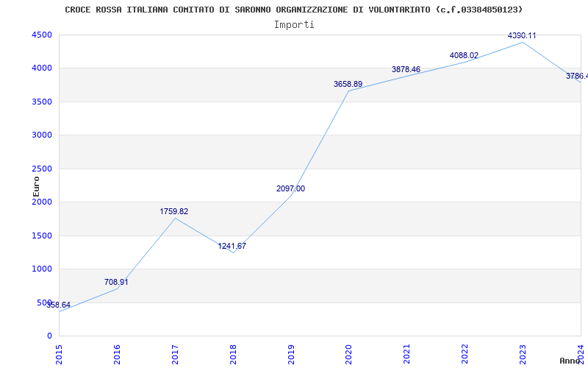Click the 3658.89 value label
The width and height of the screenshot is (588, 368).
pos(348,84)
